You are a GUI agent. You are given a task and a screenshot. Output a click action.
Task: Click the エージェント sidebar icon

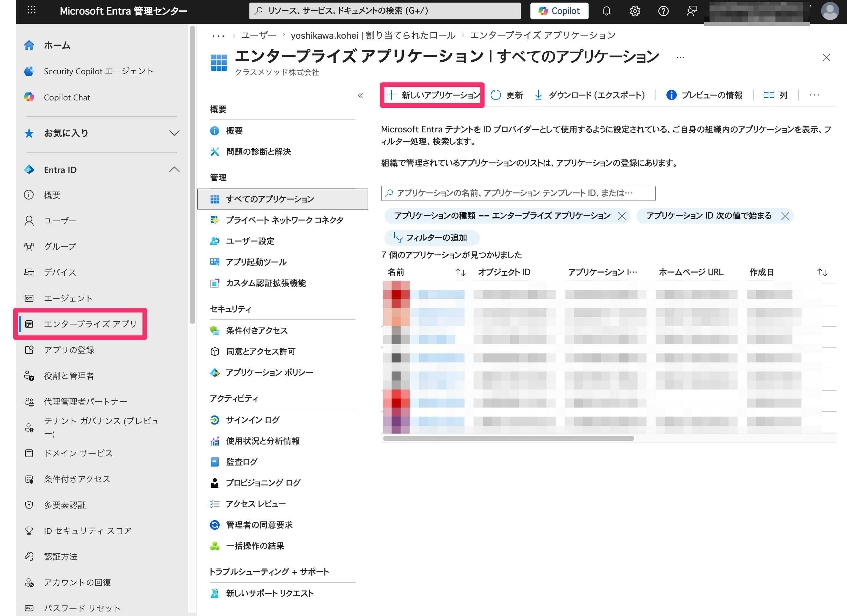29,298
